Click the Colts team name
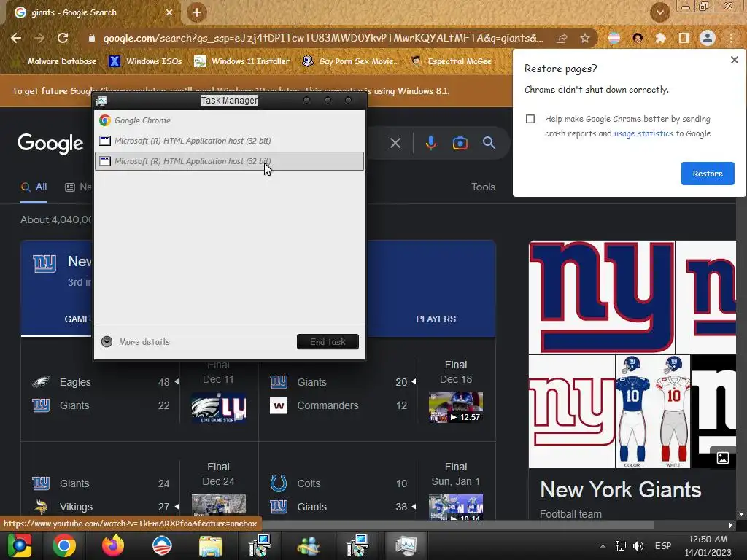The image size is (747, 560). point(309,484)
